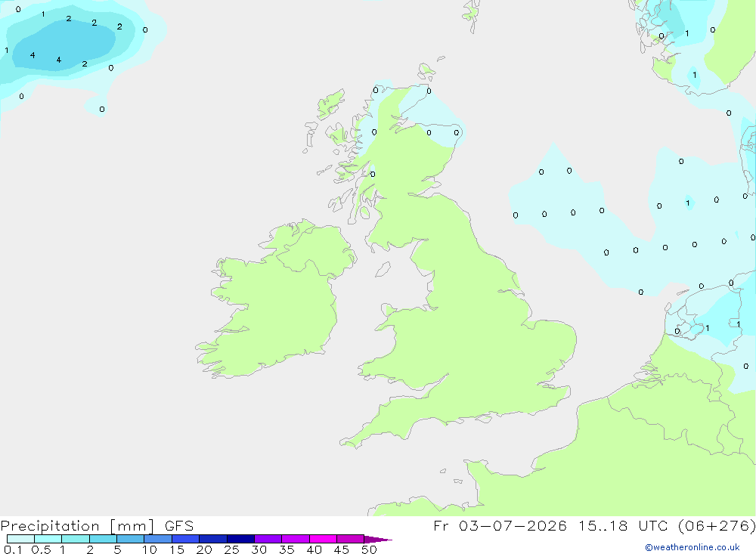Image resolution: width=756 pixels, height=554 pixels.
Task: Click the legend label "50"
Action: (x=370, y=549)
